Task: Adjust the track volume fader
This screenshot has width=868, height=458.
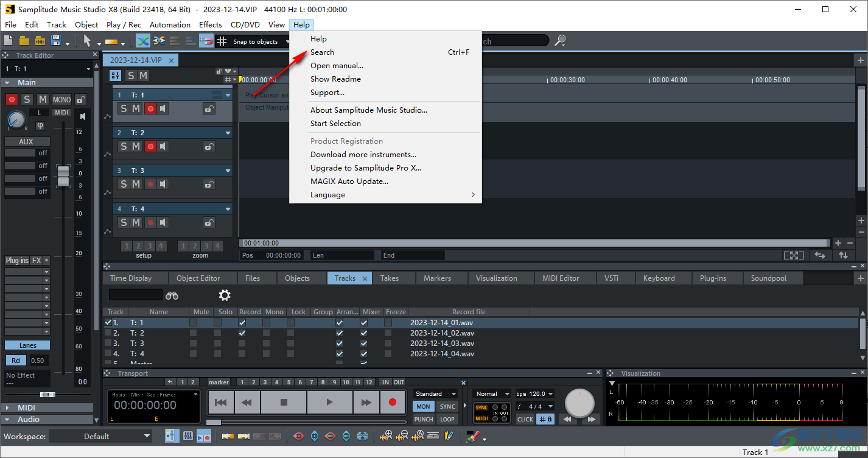Action: point(63,177)
